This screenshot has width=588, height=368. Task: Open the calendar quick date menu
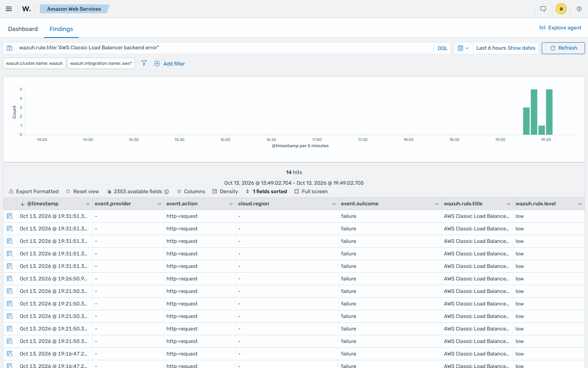click(x=463, y=48)
